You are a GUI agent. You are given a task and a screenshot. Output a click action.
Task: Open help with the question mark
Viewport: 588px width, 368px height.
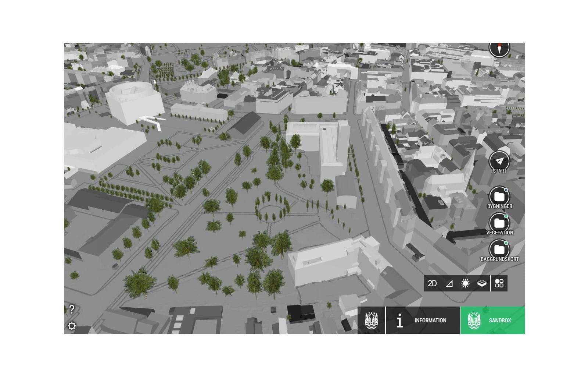tap(72, 309)
